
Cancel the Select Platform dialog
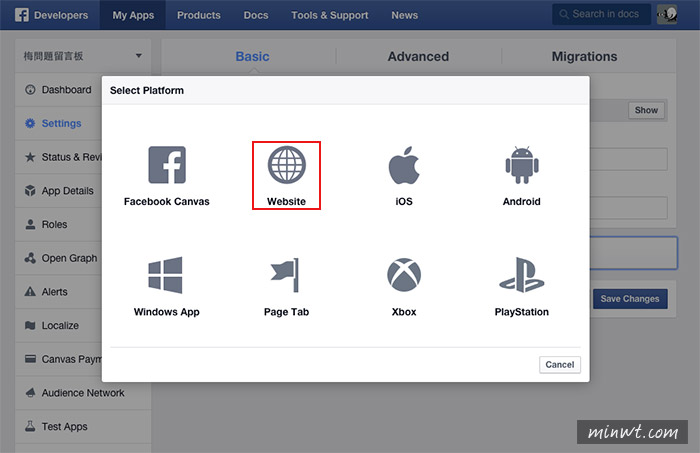[559, 365]
